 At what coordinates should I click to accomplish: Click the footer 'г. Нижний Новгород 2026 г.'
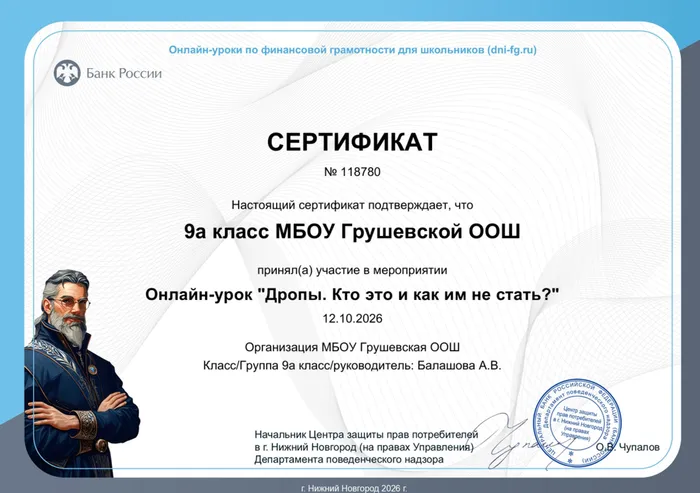pos(354,488)
